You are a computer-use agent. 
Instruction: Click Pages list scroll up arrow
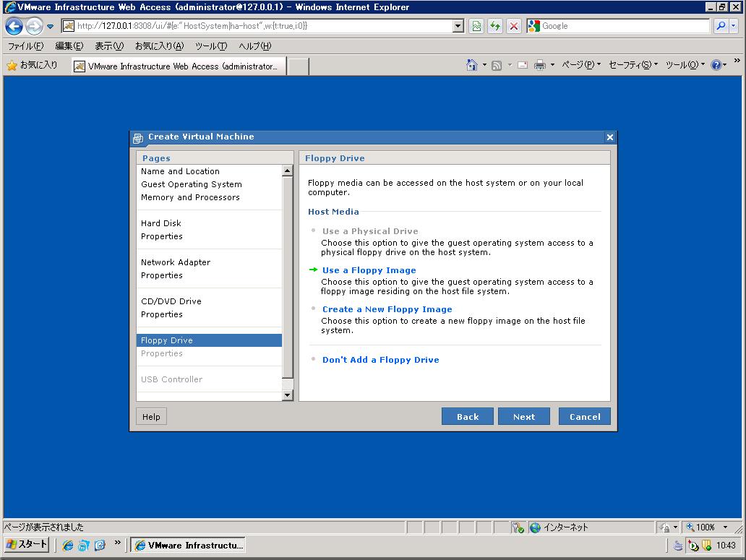tap(288, 171)
